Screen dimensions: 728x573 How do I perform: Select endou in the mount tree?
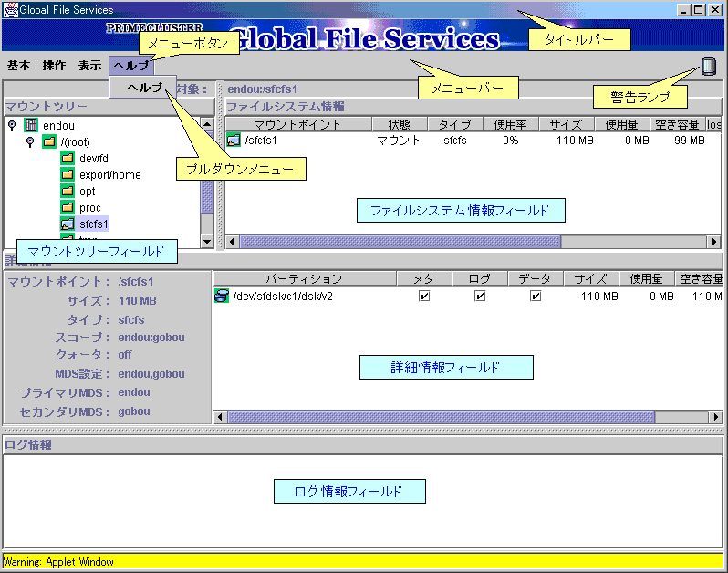coord(58,125)
